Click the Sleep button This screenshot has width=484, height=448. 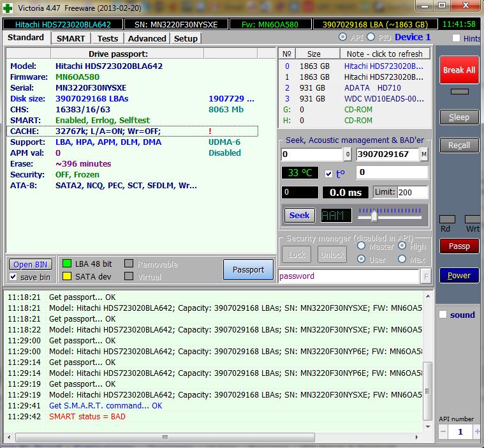point(459,117)
